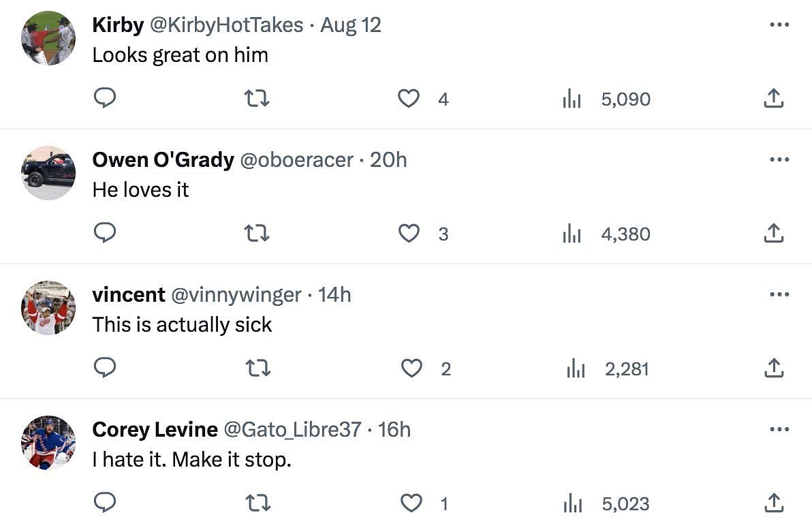Share Kirby's tweet
Image resolution: width=812 pixels, height=530 pixels.
tap(773, 99)
